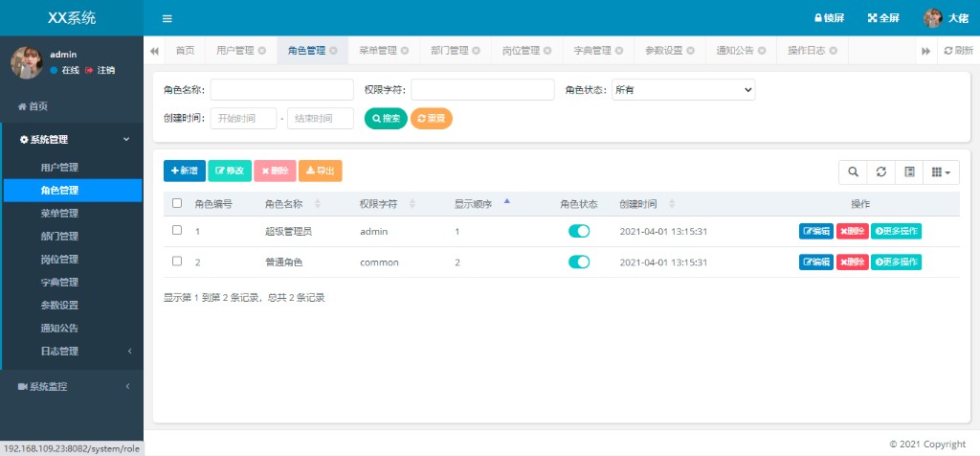Click the orange 重置 reset button

coord(432,118)
